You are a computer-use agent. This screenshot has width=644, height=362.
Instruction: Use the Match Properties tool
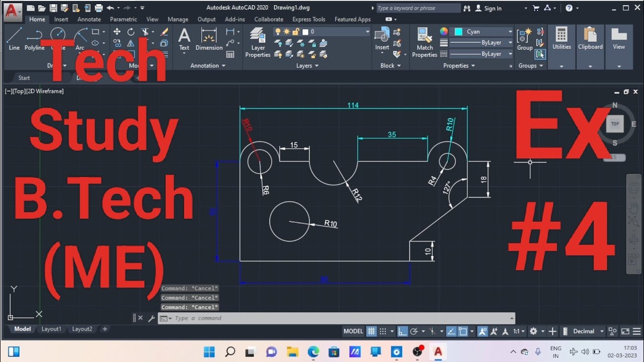[425, 43]
